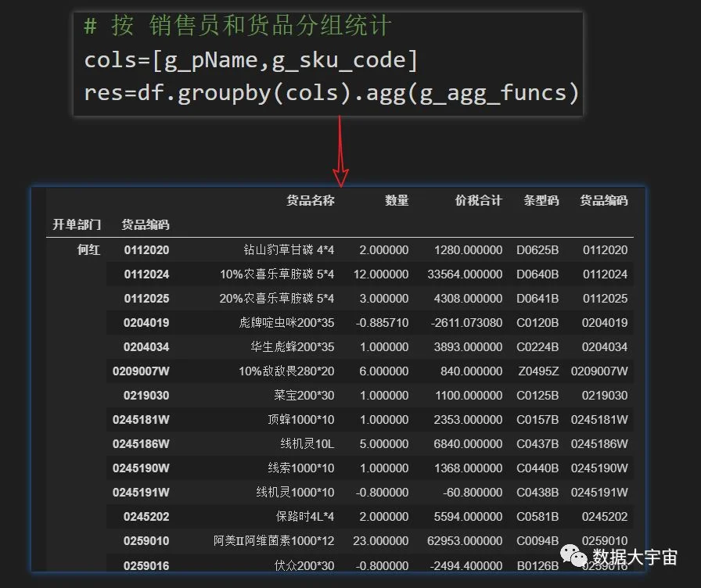Click the quantity '12.000000'
This screenshot has height=588, width=701.
pos(381,274)
